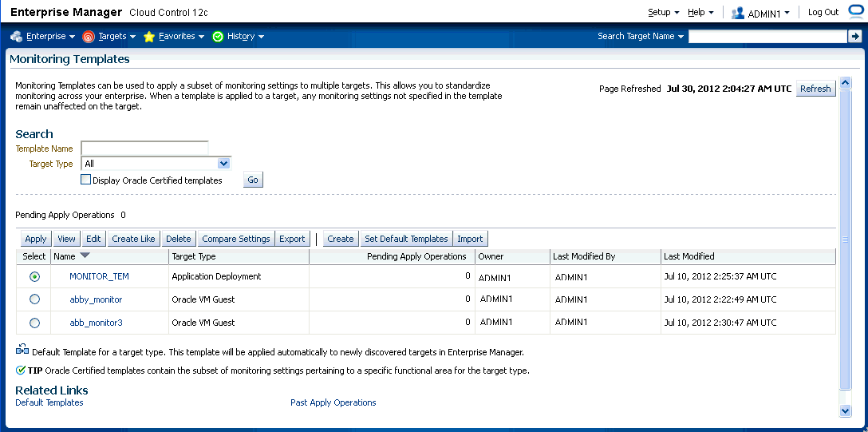Click the Apply button

click(x=36, y=239)
